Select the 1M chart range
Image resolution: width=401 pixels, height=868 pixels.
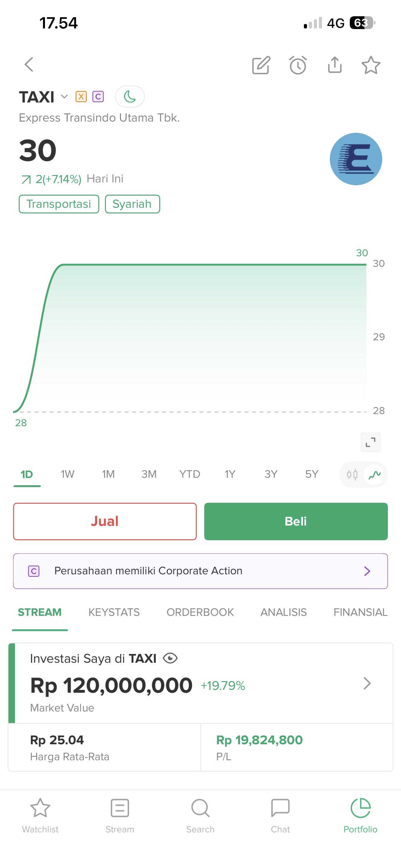(108, 474)
